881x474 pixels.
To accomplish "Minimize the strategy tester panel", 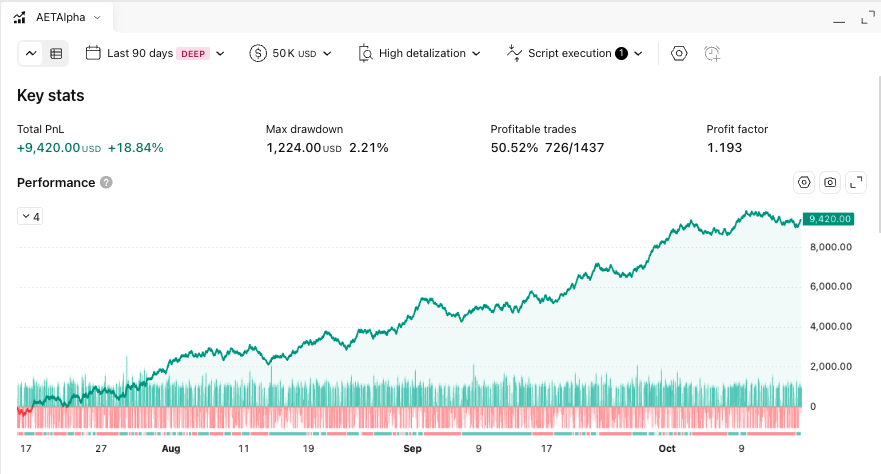I will click(x=839, y=21).
